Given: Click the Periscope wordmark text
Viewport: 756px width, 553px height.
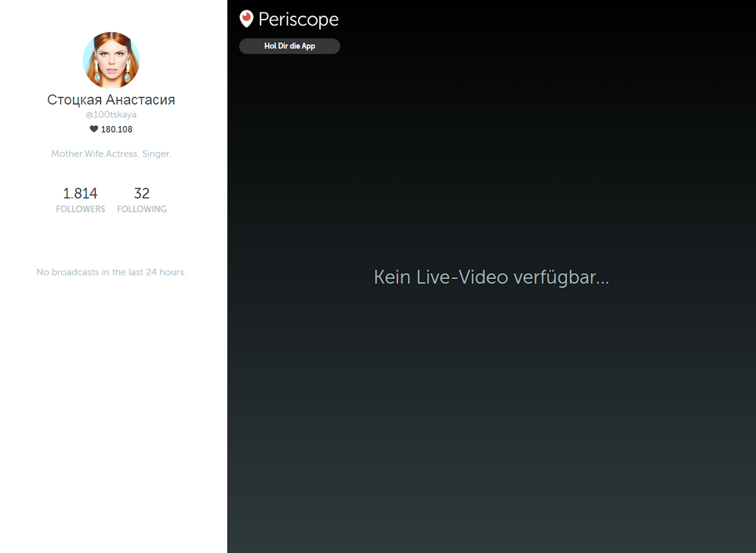Looking at the screenshot, I should tap(298, 20).
